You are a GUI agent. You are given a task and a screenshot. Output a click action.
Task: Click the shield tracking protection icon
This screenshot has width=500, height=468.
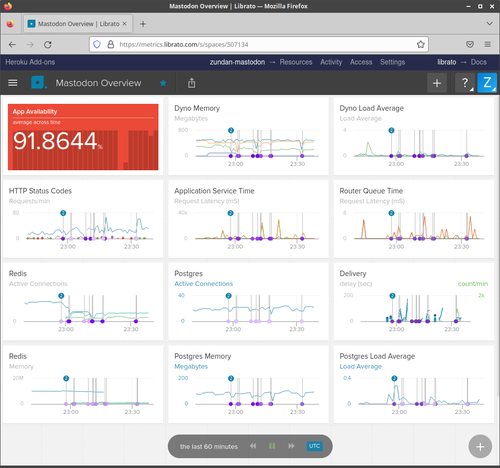(x=97, y=44)
